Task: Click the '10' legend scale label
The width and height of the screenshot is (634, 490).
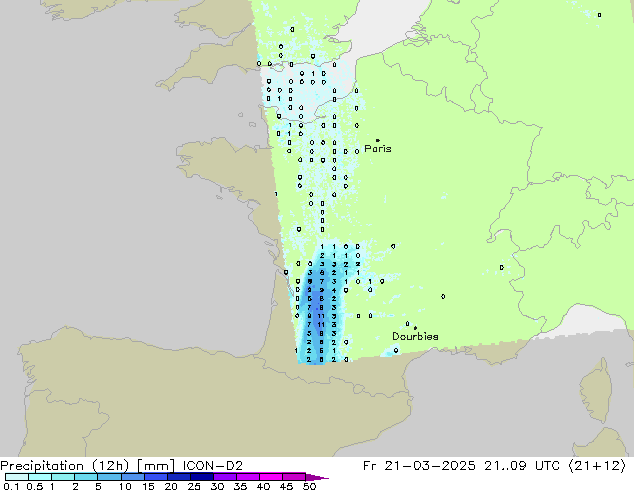Action: [125, 486]
